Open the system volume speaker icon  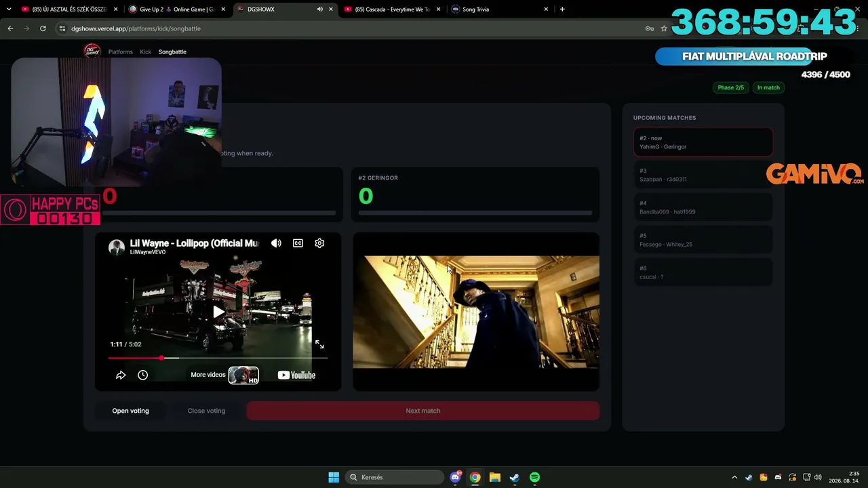click(x=818, y=477)
